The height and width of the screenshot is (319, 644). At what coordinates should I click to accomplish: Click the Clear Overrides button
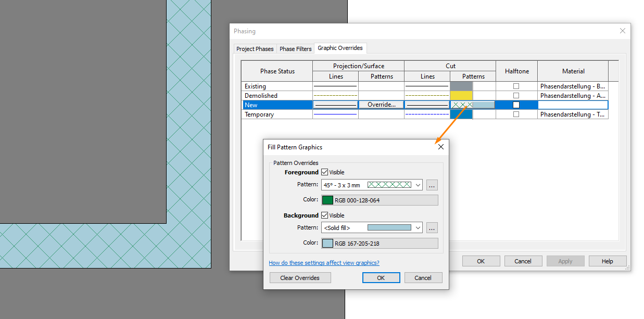(x=300, y=277)
